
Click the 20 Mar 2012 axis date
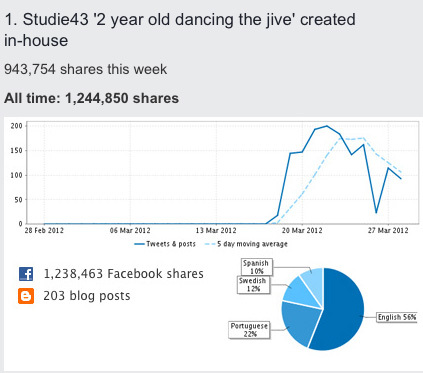[x=302, y=231]
